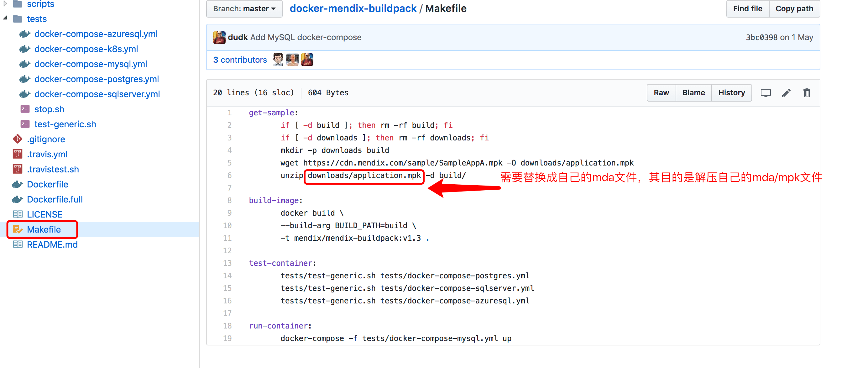Click the docker icon beside docker-compose-azuresql.yml
Screen dimensions: 868x368
(x=25, y=34)
